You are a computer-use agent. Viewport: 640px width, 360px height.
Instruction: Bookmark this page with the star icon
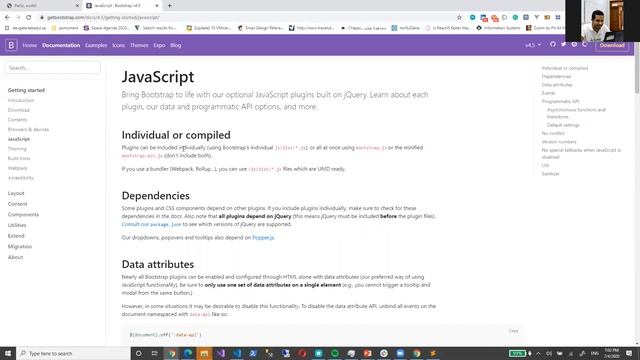(459, 18)
